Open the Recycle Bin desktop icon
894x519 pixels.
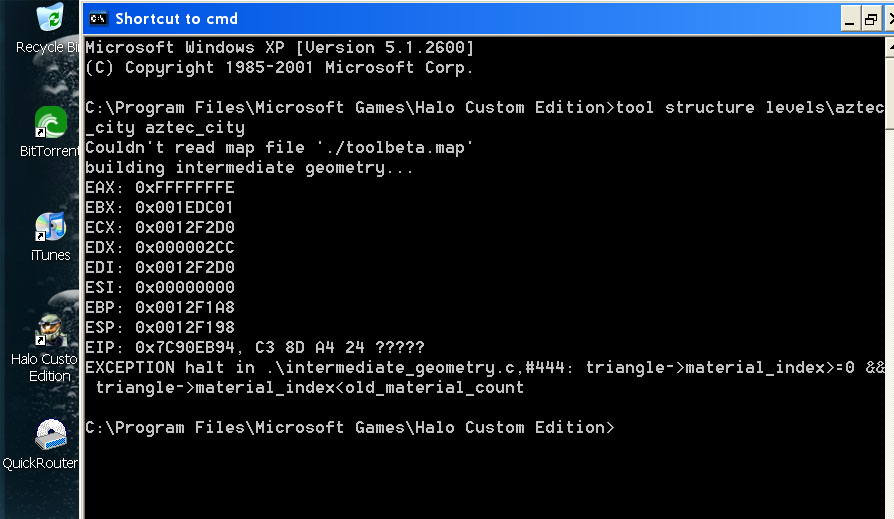(x=48, y=20)
